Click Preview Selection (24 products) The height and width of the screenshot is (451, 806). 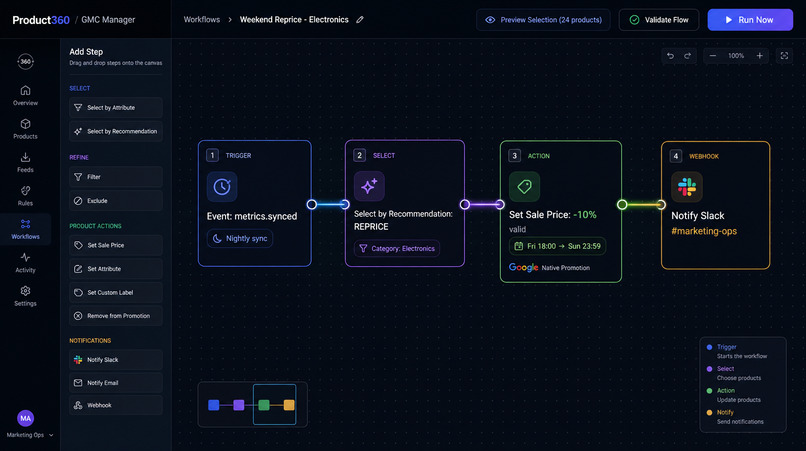point(543,20)
